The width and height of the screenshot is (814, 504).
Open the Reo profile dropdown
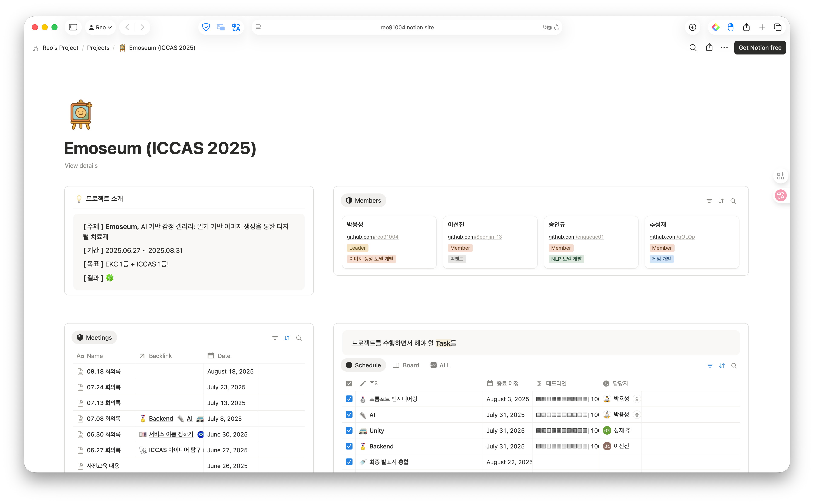[100, 27]
